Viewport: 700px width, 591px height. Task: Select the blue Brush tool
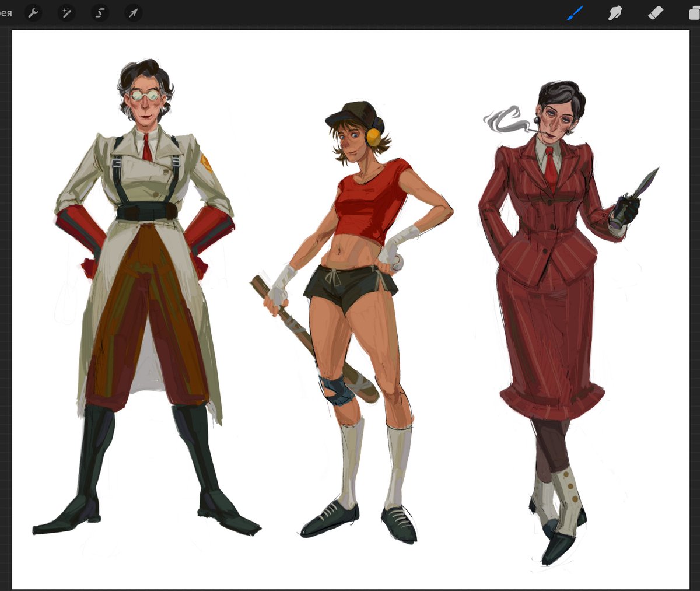pyautogui.click(x=575, y=13)
